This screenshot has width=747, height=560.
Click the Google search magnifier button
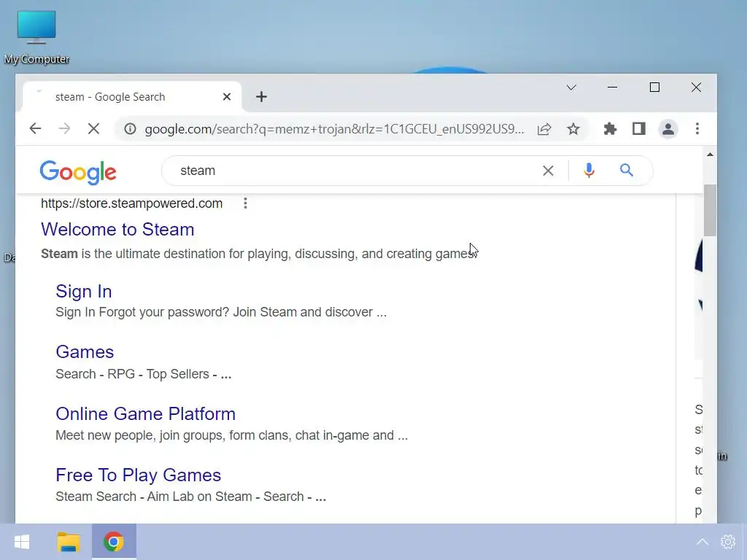(x=627, y=170)
